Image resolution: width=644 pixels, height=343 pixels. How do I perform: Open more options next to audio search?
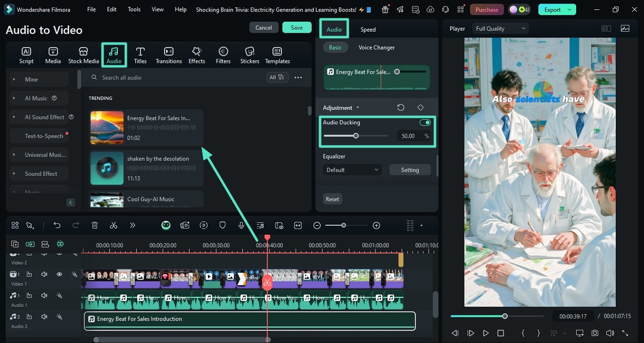[298, 77]
